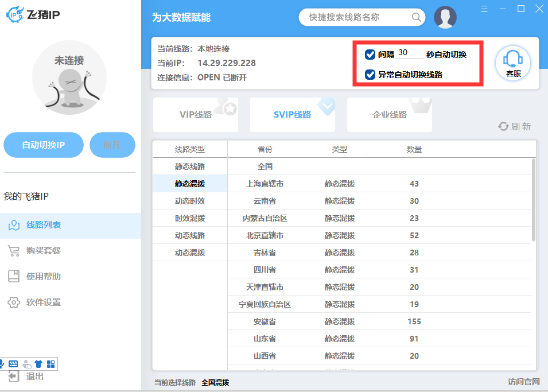Click the 客服 customer service headset icon
This screenshot has height=392, width=548.
coord(512,59)
